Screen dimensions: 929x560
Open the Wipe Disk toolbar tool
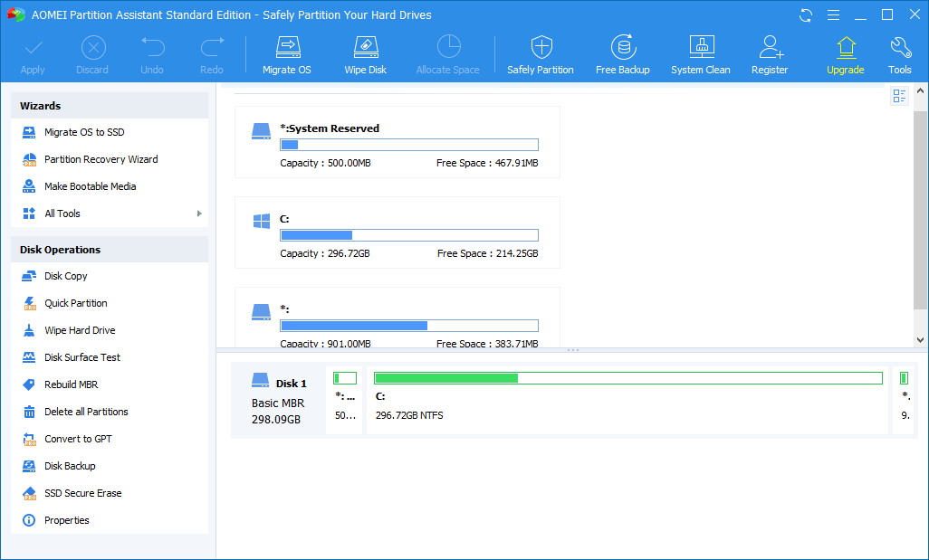366,56
